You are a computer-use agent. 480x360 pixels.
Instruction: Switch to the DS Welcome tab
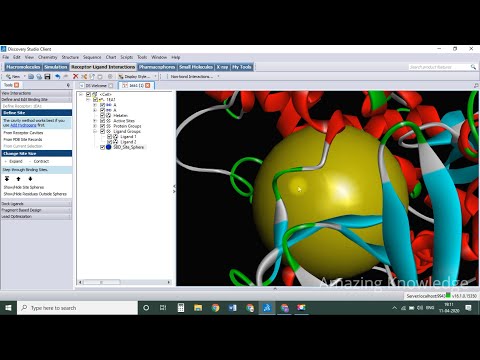tap(96, 86)
